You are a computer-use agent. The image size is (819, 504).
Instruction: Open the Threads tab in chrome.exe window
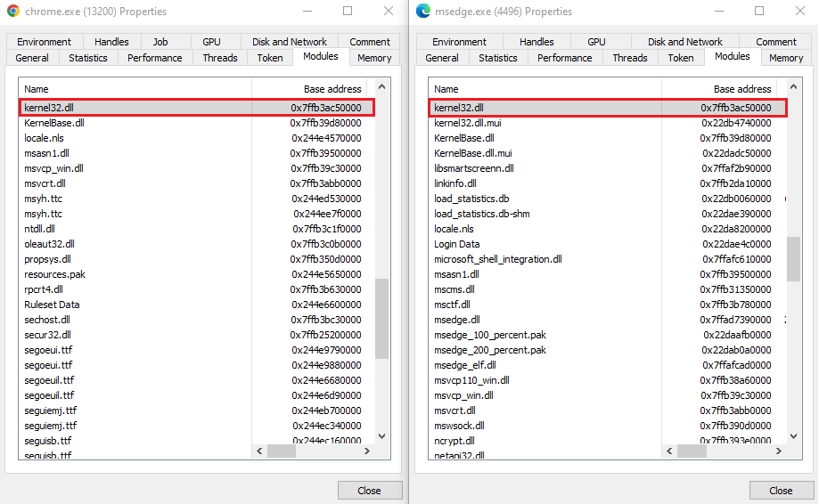pyautogui.click(x=219, y=58)
